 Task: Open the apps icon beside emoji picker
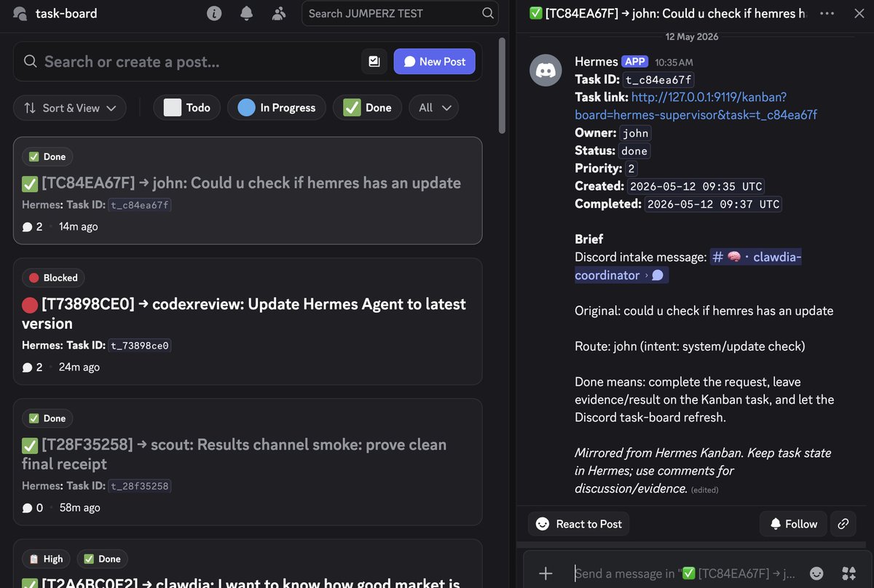(849, 573)
